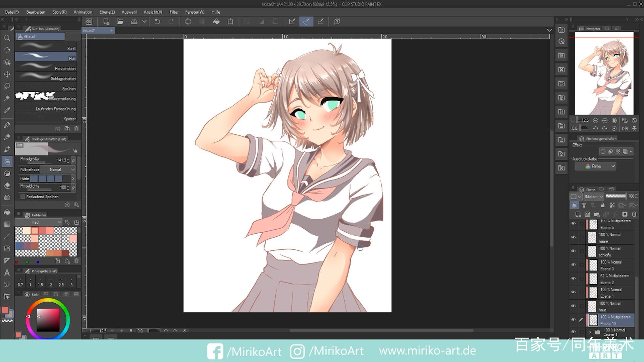Toggle visibility of Ebene 10 layer
Viewport: 644px width, 362px height.
pos(573,320)
